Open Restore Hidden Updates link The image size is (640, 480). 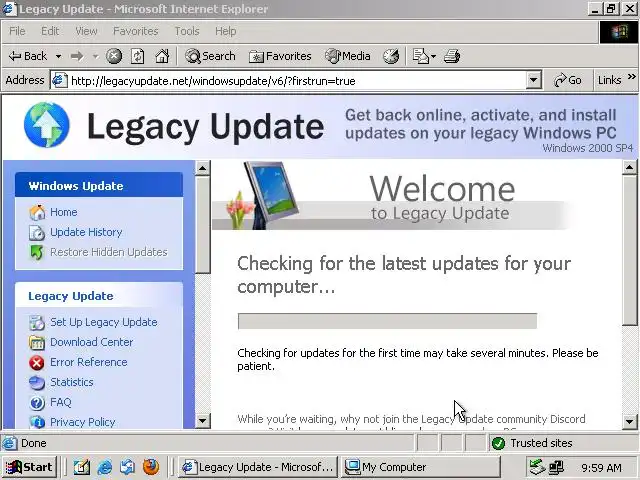(109, 252)
